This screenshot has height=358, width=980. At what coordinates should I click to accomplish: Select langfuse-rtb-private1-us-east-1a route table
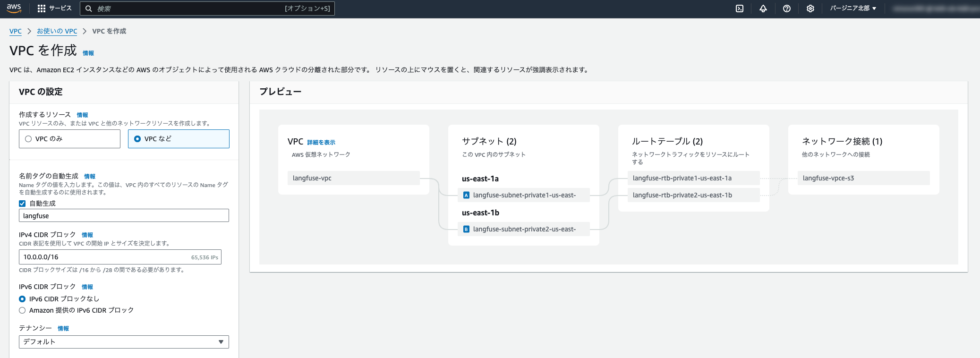click(694, 178)
